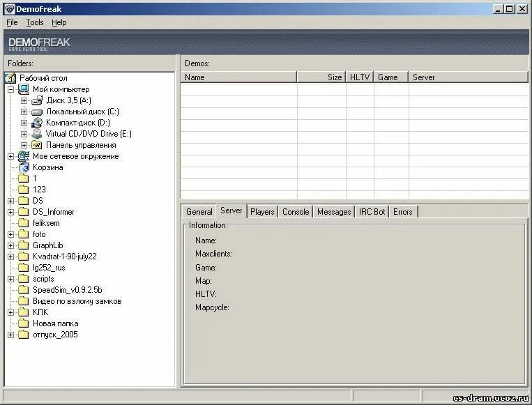Open the Tools menu
The width and height of the screenshot is (532, 405).
(35, 22)
